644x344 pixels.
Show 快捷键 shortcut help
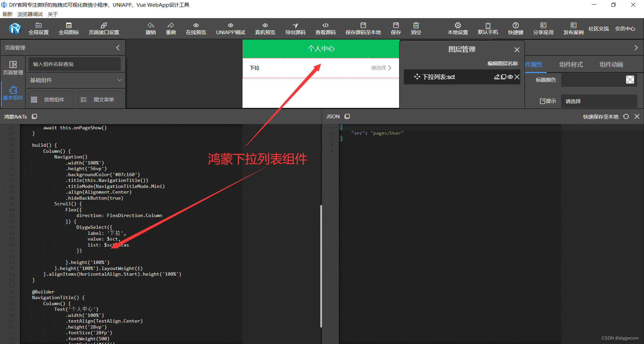[x=516, y=28]
